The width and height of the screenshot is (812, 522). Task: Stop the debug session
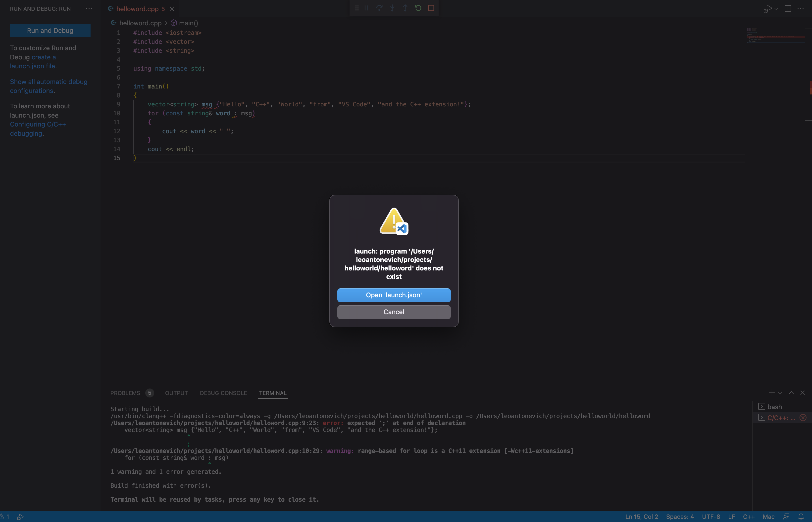[431, 8]
